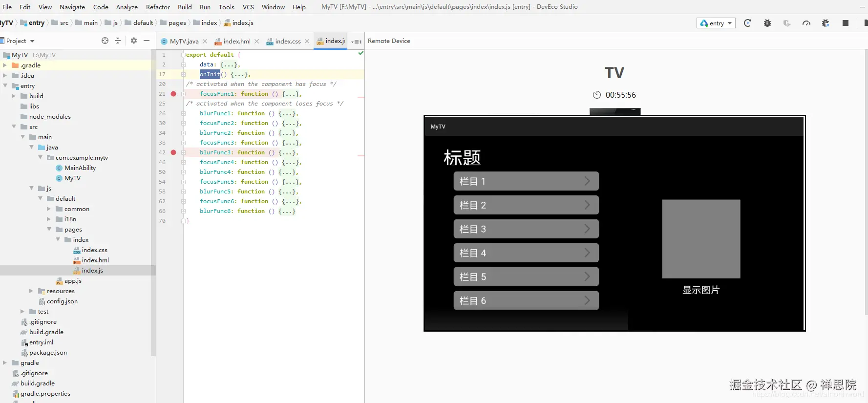This screenshot has width=868, height=403.
Task: Click the gray image placeholder in preview
Action: 701,239
